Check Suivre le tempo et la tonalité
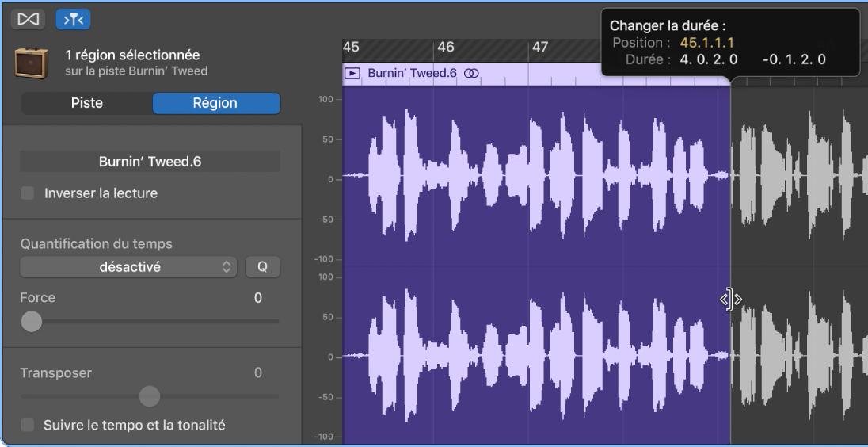 (28, 426)
